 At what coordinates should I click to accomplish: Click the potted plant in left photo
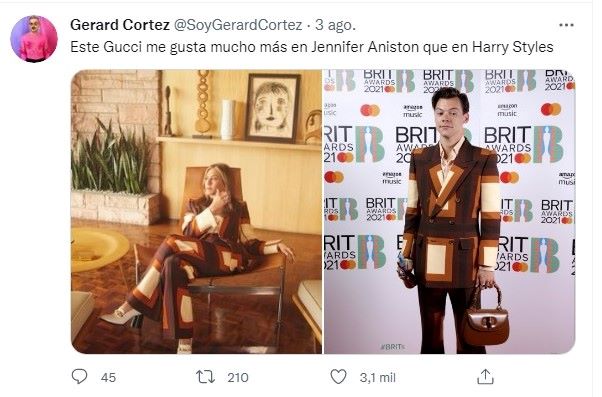(111, 159)
